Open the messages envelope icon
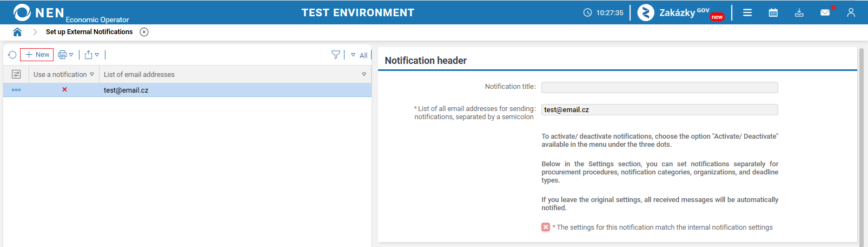 coord(825,12)
